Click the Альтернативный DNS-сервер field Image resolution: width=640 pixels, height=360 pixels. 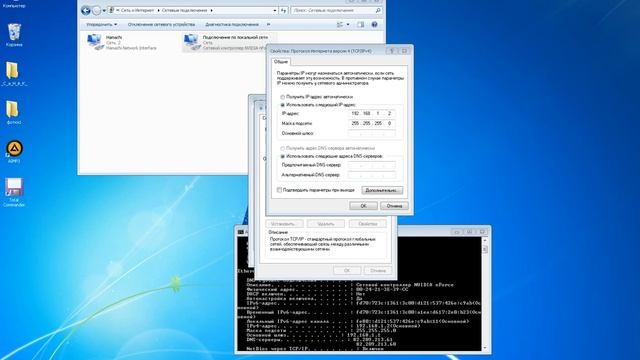pos(372,175)
